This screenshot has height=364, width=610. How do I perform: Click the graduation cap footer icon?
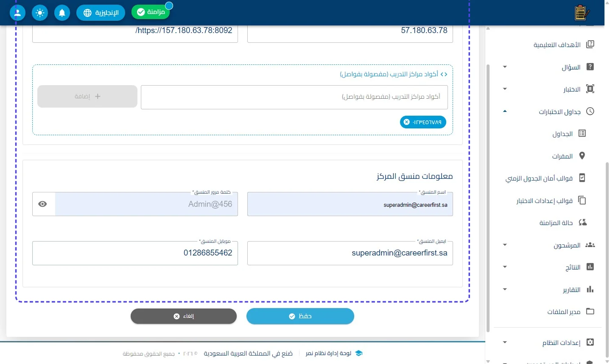click(x=358, y=353)
